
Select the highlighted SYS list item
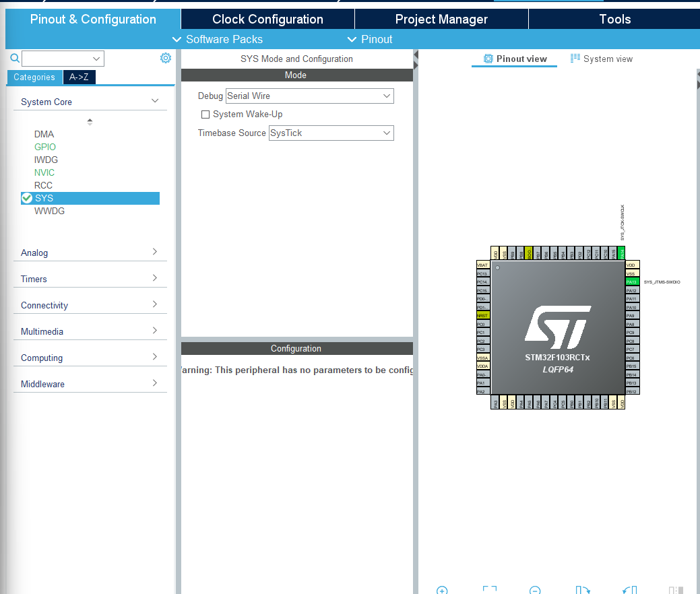tap(90, 198)
